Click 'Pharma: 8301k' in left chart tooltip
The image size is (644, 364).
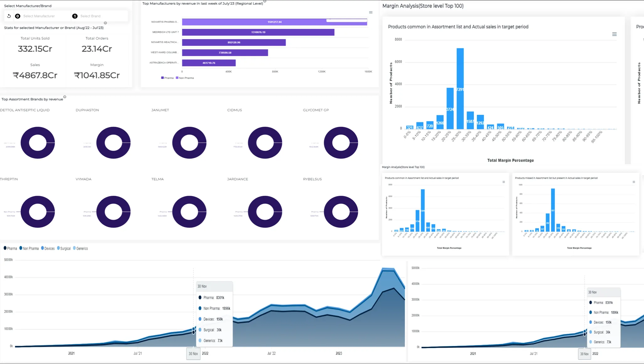pyautogui.click(x=214, y=297)
